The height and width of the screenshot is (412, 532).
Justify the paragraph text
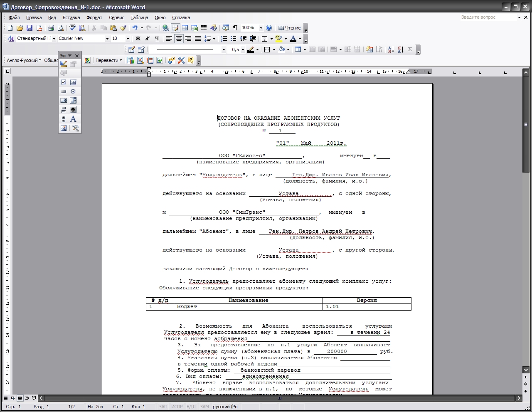coord(198,38)
